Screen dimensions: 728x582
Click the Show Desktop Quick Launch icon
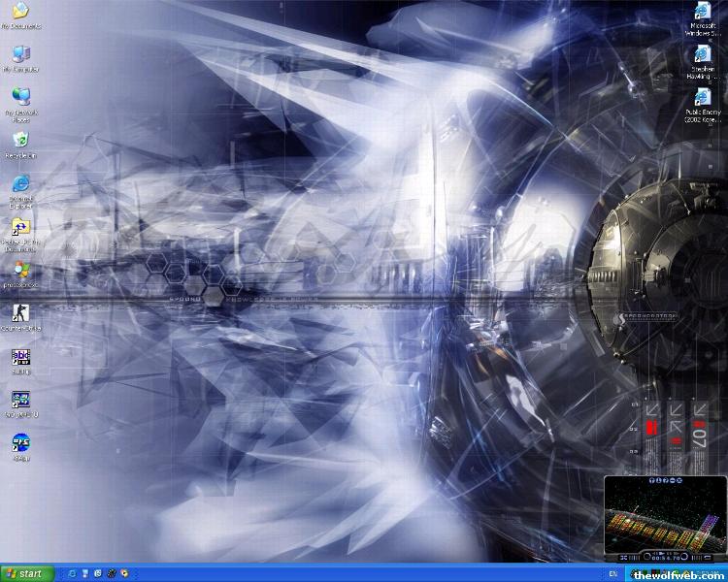85,573
